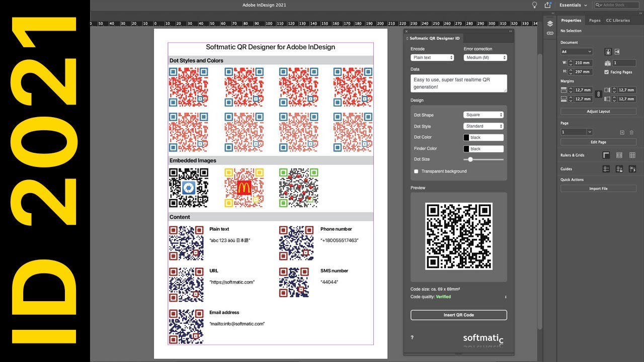Click the 297 mm height field
The image size is (644, 362).
tap(583, 72)
